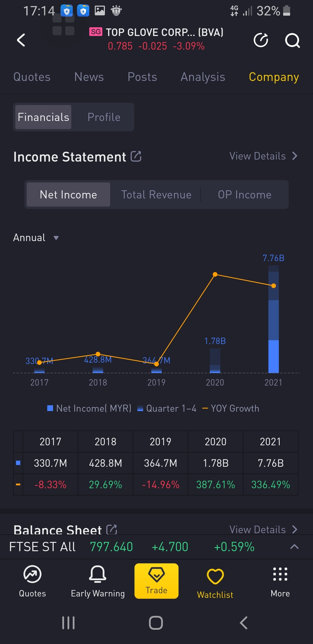This screenshot has width=313, height=644.
Task: Switch to the Quotes tab
Action: (x=32, y=77)
